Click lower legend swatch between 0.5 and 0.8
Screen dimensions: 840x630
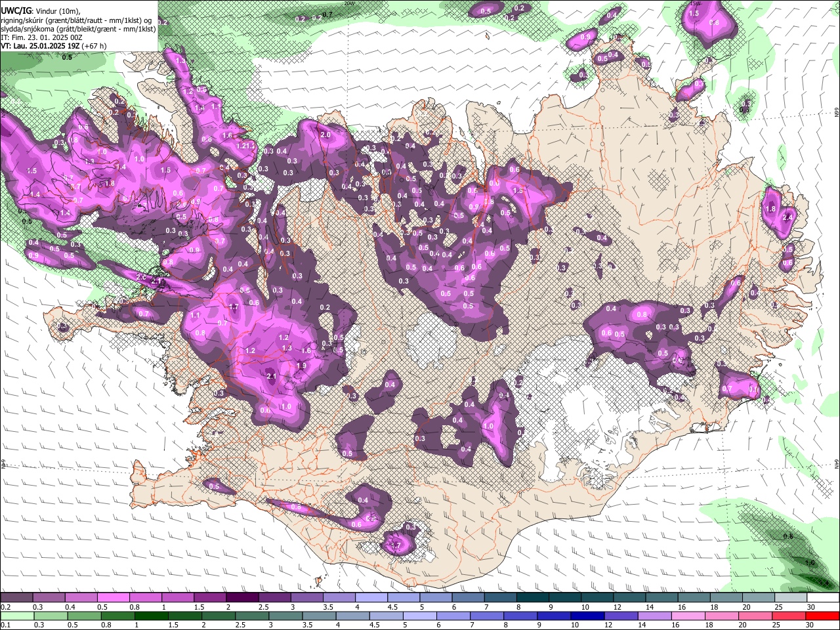pos(85,616)
